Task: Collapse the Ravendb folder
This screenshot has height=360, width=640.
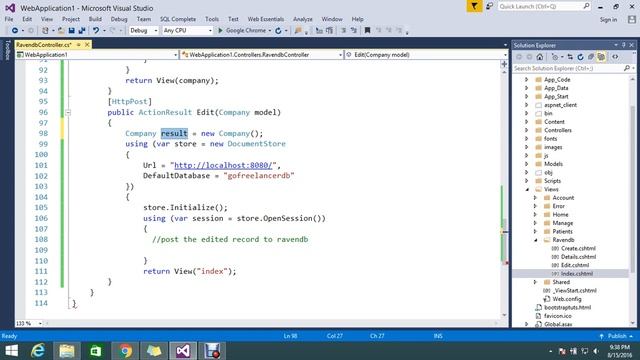Action: click(x=536, y=240)
